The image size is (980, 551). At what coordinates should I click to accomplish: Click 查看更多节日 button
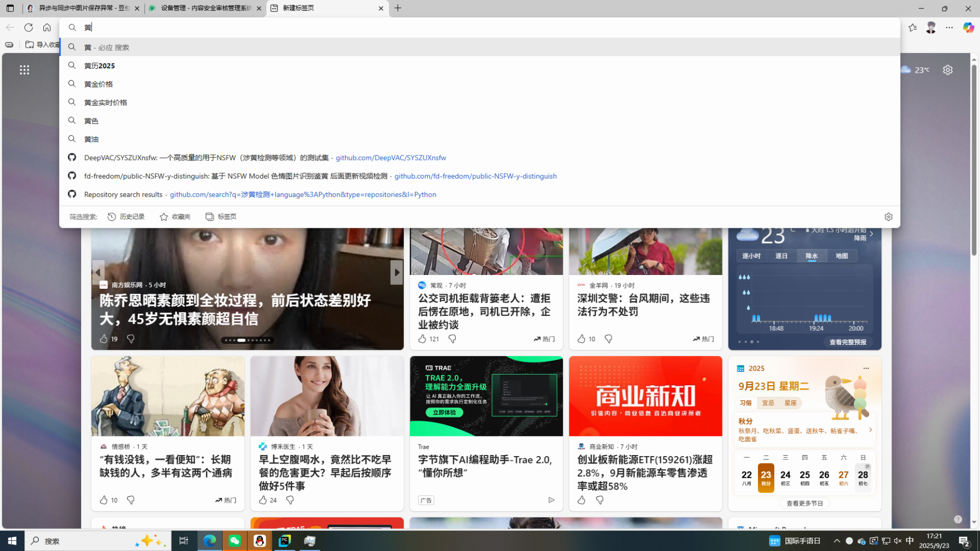coord(804,503)
